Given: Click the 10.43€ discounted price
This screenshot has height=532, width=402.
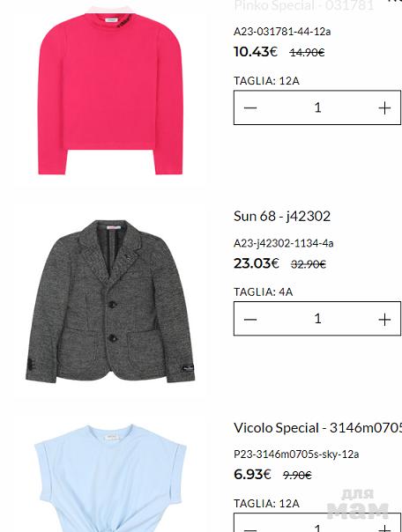Looking at the screenshot, I should [x=256, y=52].
